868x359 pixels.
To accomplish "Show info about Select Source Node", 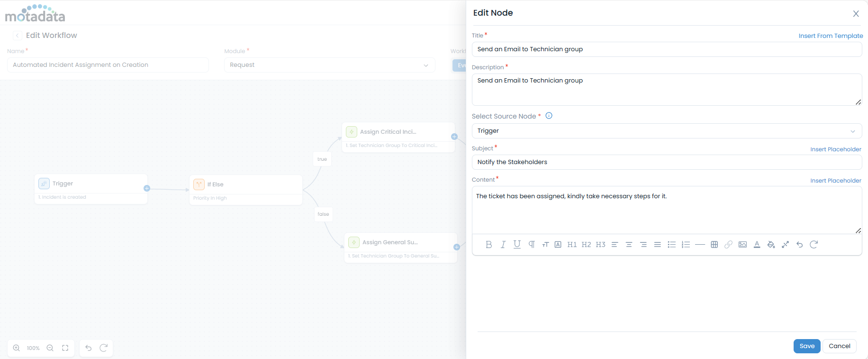I will pos(549,116).
